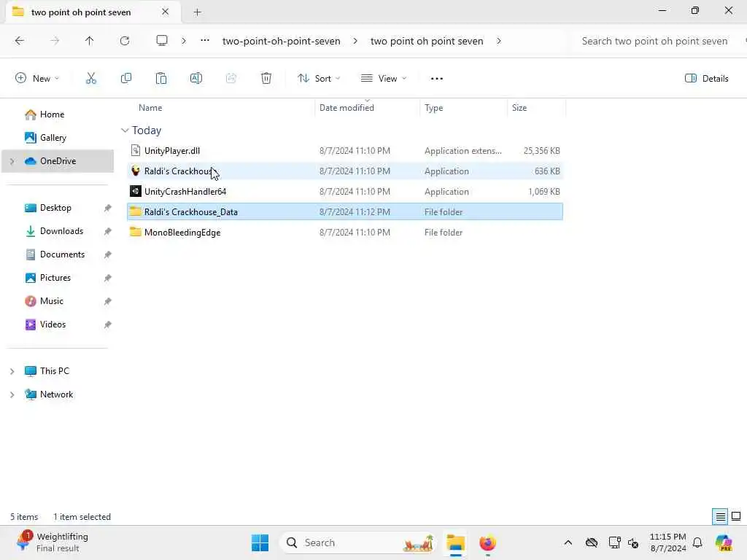Click the Delete trash can icon

[x=266, y=79]
